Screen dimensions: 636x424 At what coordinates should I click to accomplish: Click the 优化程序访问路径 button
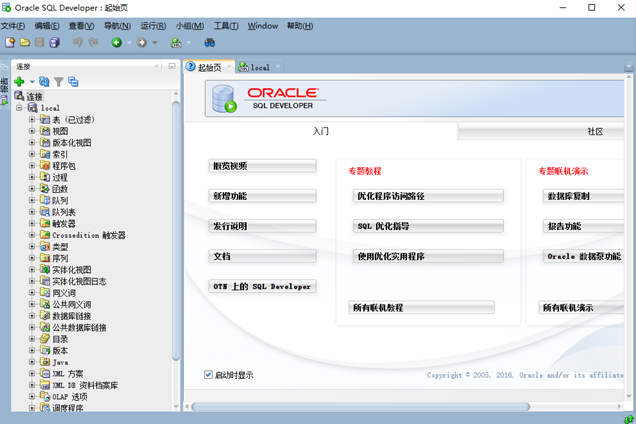[x=428, y=196]
